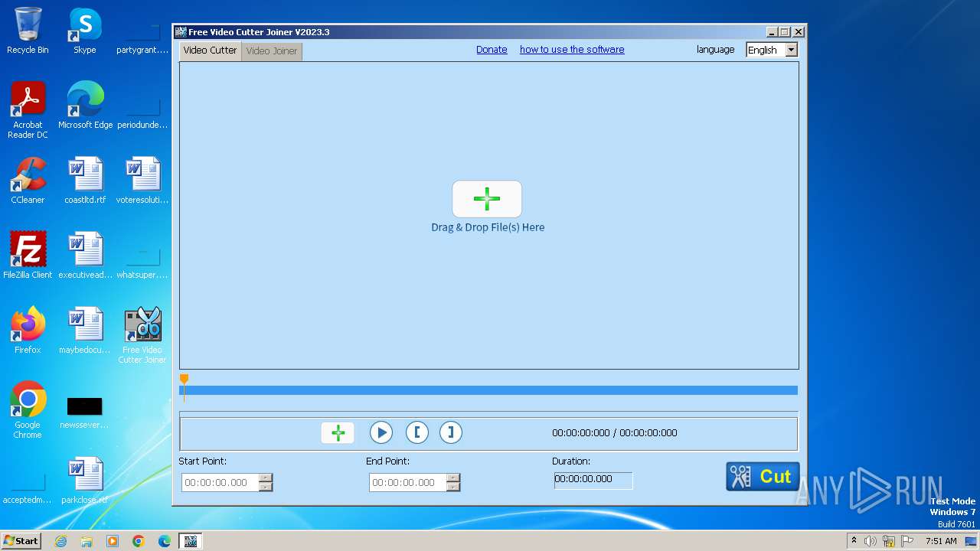The height and width of the screenshot is (551, 980).
Task: Set start mark with left bracket button
Action: point(416,432)
